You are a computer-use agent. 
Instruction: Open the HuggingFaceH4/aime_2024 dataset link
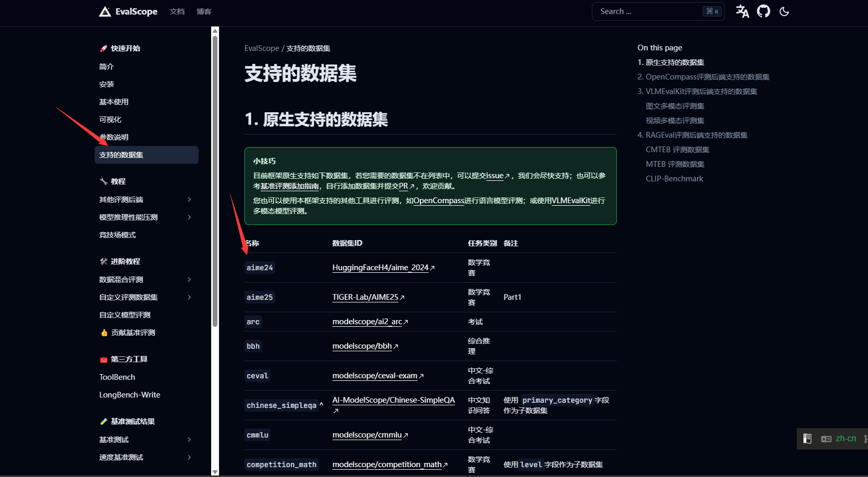coord(380,268)
